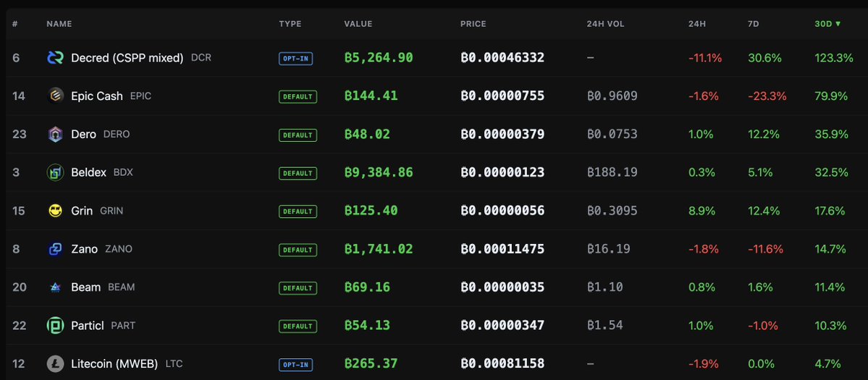Open Epic Cash coin page
The width and height of the screenshot is (868, 380).
click(97, 96)
